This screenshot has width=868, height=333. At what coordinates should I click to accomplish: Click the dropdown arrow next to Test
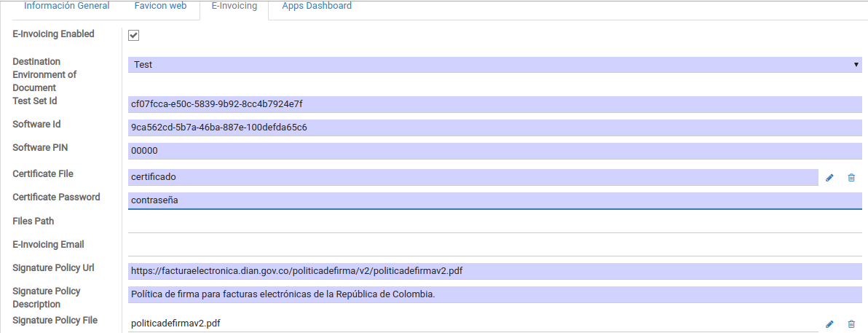[856, 65]
